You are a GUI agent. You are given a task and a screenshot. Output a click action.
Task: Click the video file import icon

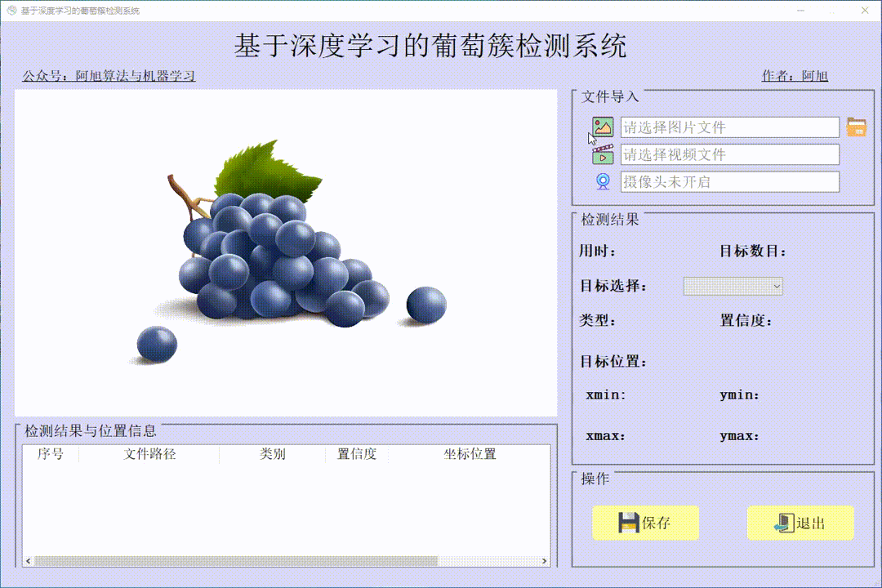click(603, 154)
